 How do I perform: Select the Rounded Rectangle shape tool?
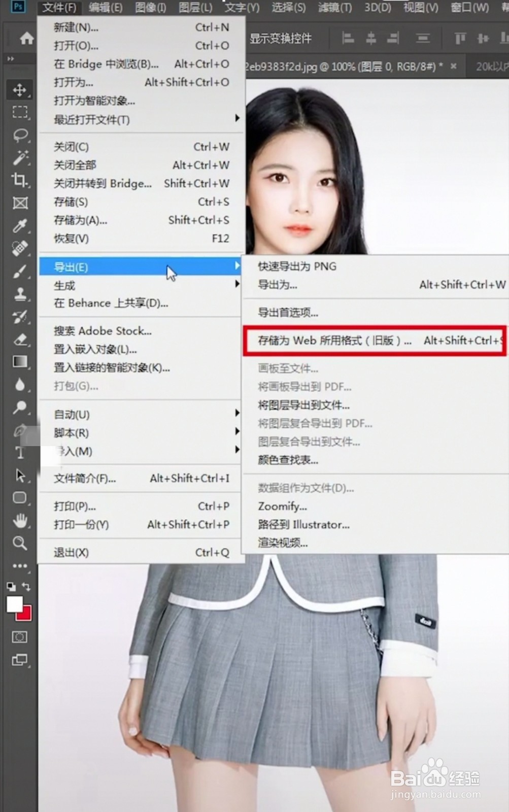[x=20, y=498]
